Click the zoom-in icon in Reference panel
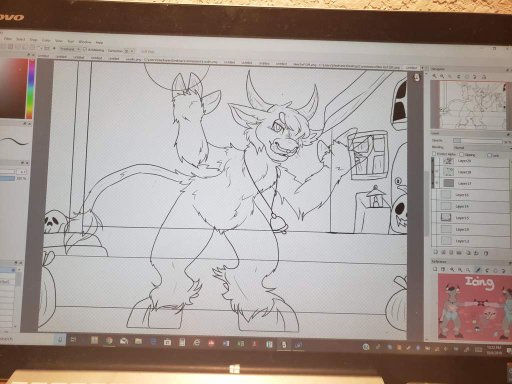Viewport: 512px width, 384px height. (452, 269)
